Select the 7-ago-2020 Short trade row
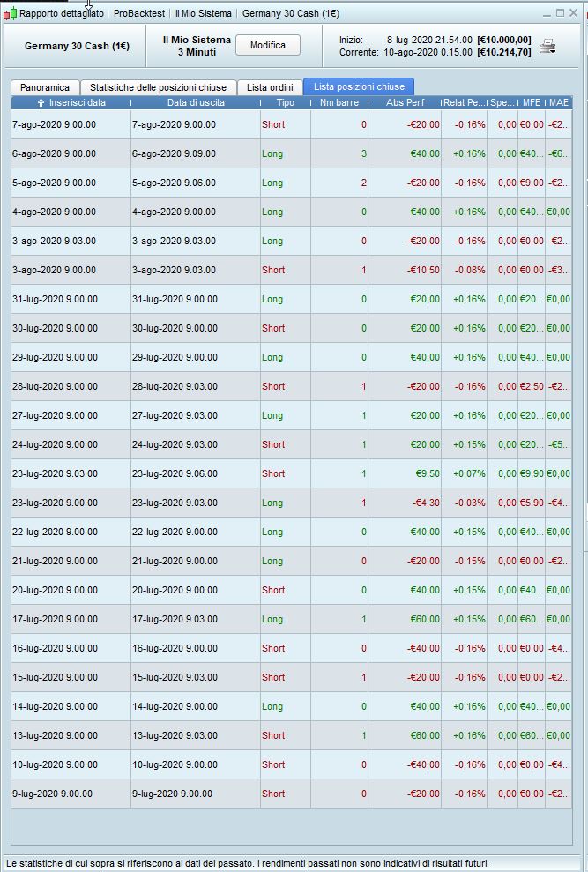The height and width of the screenshot is (872, 588). pyautogui.click(x=176, y=124)
